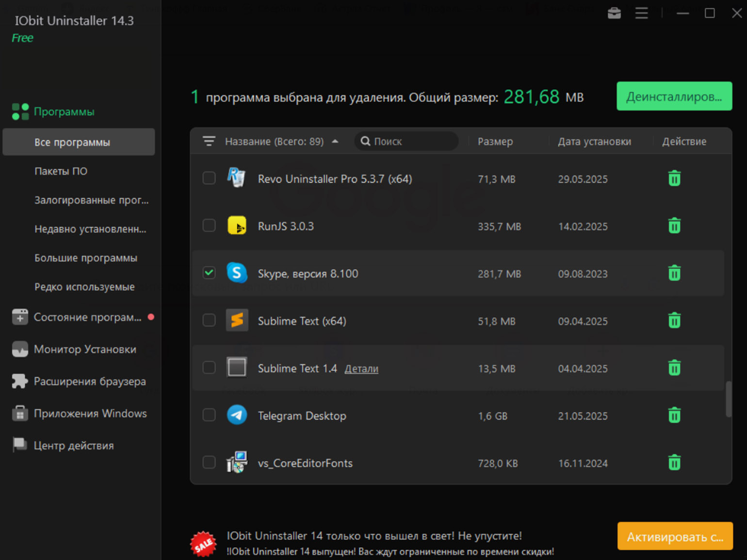Open Большие программы in the sidebar
The height and width of the screenshot is (560, 747).
coord(86,258)
